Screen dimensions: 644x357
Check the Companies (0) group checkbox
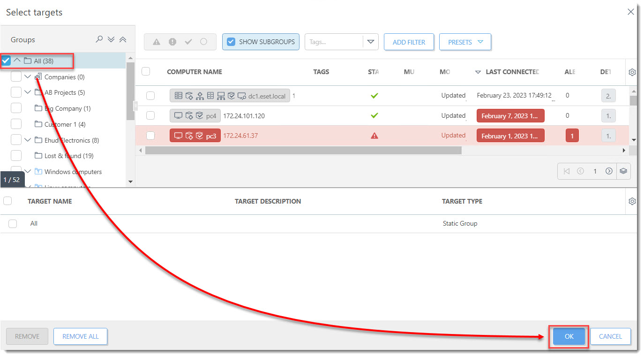pos(16,77)
